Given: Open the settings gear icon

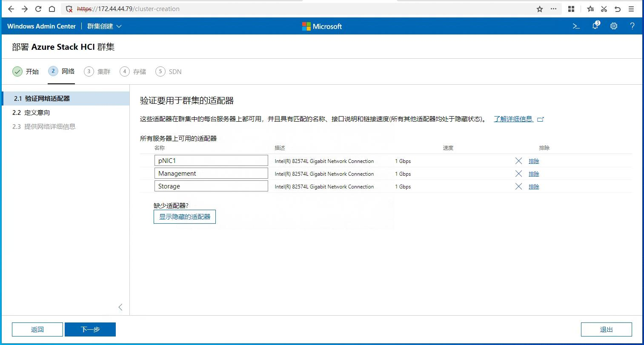Looking at the screenshot, I should point(614,26).
